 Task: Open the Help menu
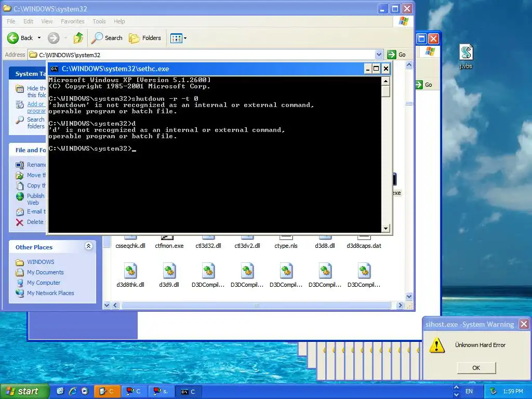(x=119, y=21)
